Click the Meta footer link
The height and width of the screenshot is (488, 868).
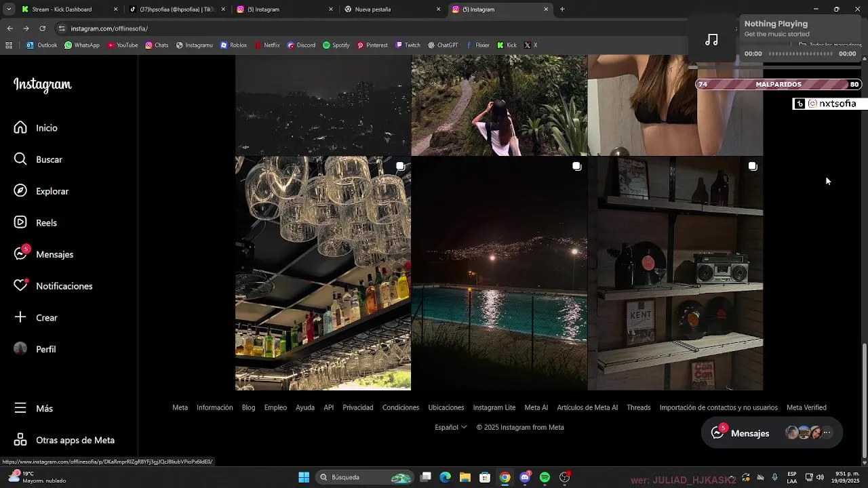coord(180,407)
